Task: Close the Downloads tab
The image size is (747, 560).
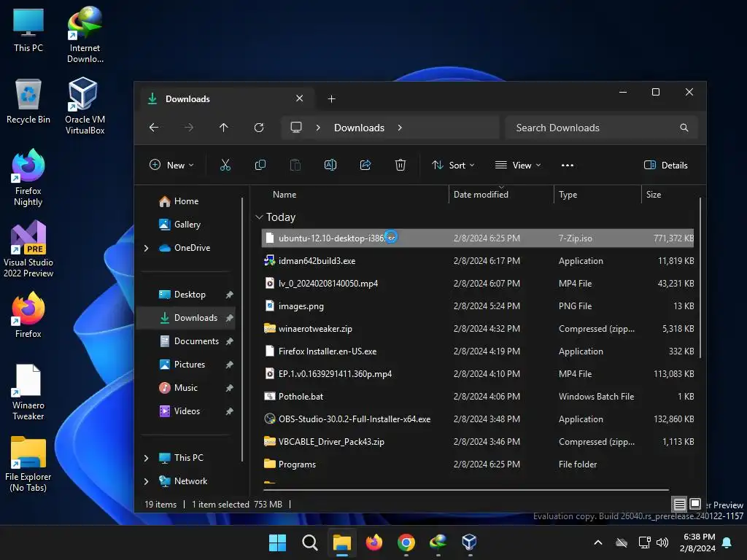Action: pos(299,98)
